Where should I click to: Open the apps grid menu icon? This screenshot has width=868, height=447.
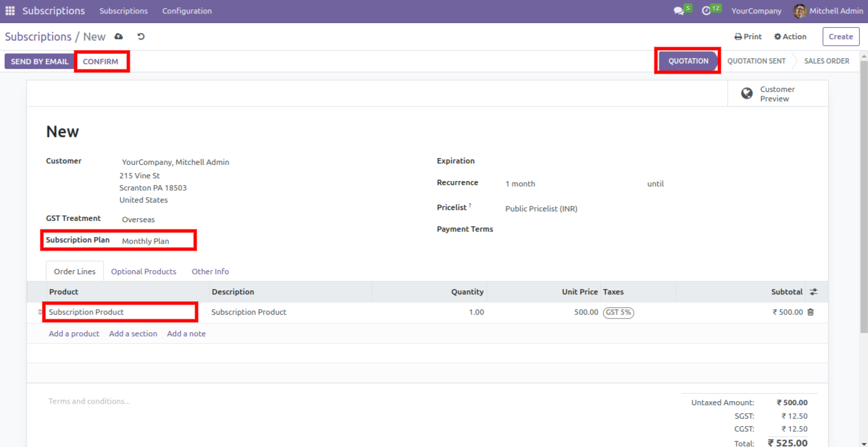(x=10, y=11)
